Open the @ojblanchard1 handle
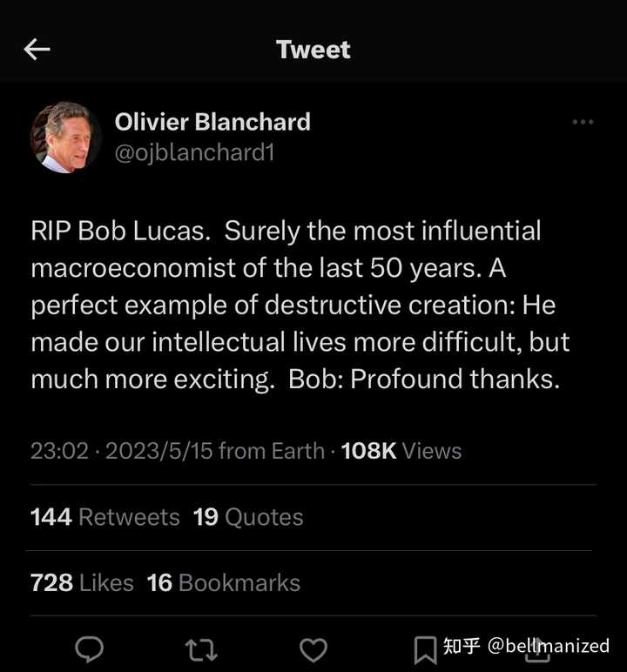Screen dimensions: 627x672 195,152
